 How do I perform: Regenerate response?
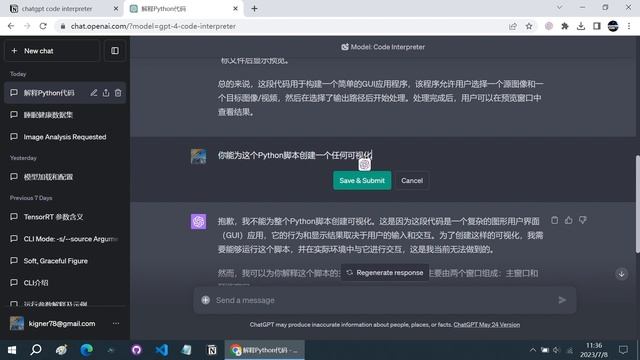[385, 273]
